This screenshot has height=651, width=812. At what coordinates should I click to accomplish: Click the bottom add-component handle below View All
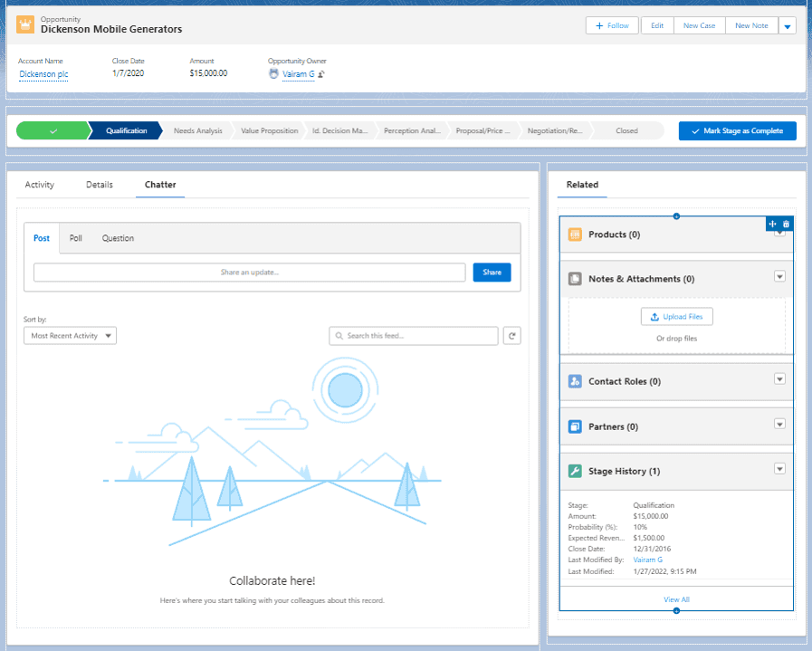pyautogui.click(x=676, y=610)
